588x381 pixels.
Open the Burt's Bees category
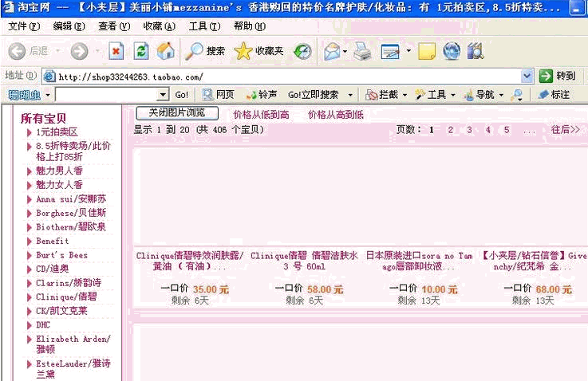(x=62, y=255)
